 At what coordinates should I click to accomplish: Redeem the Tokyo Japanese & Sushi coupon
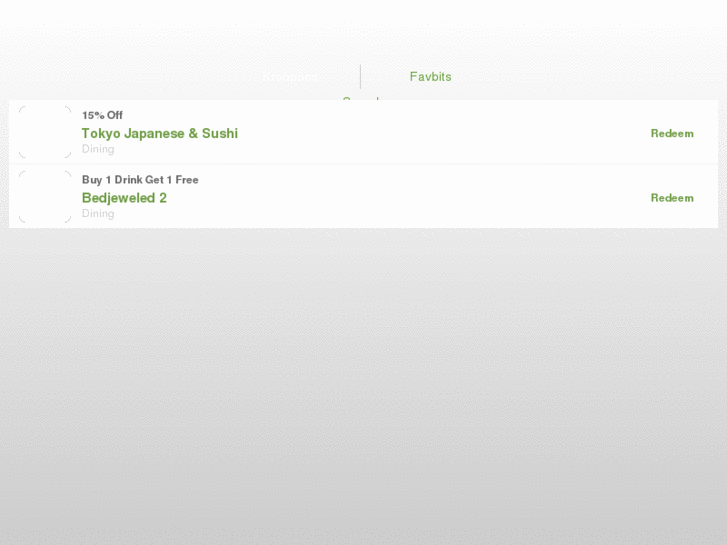672,134
